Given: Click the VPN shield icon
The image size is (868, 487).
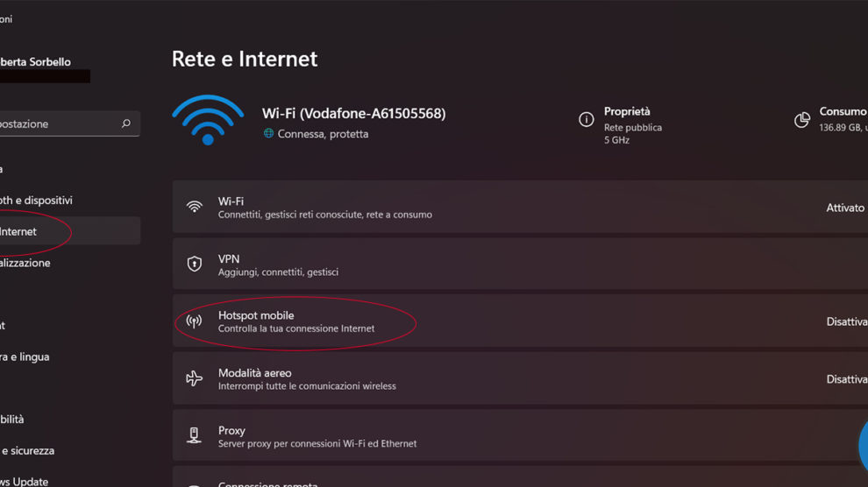Looking at the screenshot, I should [x=195, y=265].
